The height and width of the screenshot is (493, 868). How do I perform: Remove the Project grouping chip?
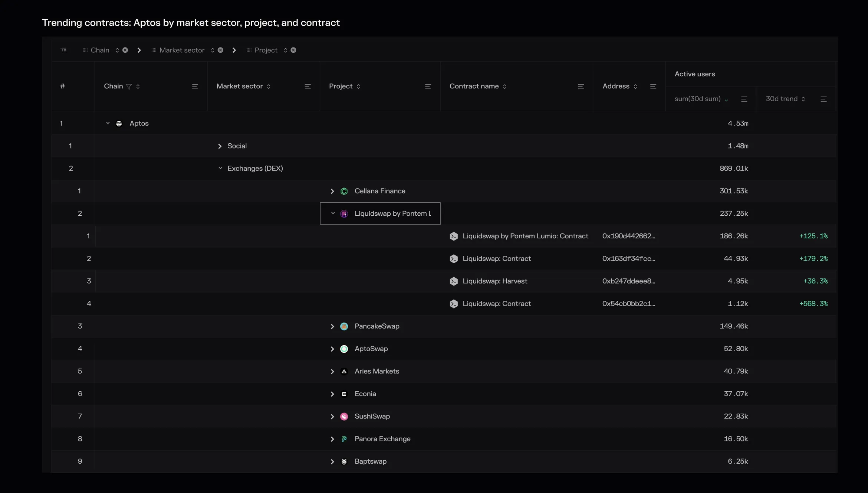point(293,50)
